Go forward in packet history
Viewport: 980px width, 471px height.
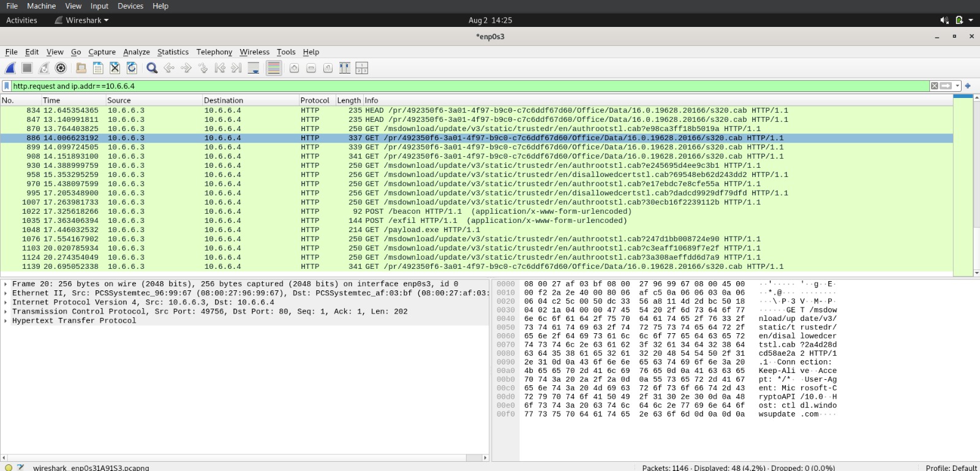pos(186,68)
